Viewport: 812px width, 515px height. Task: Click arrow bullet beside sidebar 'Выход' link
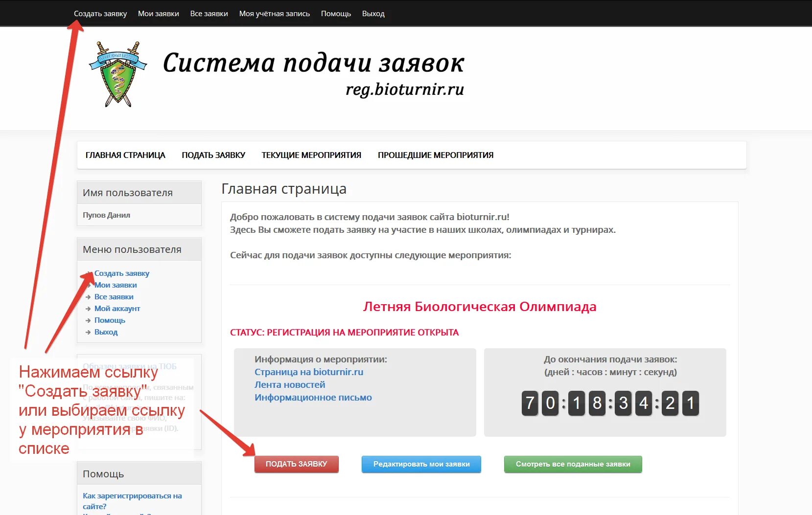tap(88, 332)
